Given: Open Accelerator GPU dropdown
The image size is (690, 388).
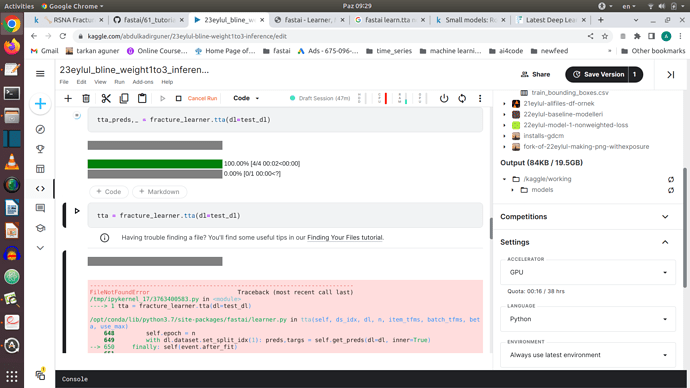Looking at the screenshot, I should click(x=588, y=272).
